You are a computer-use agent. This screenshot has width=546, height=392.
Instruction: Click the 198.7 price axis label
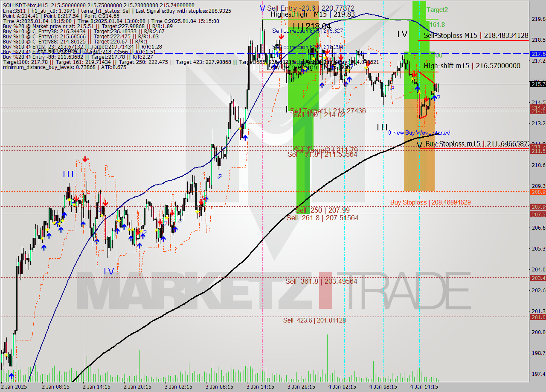[538, 353]
